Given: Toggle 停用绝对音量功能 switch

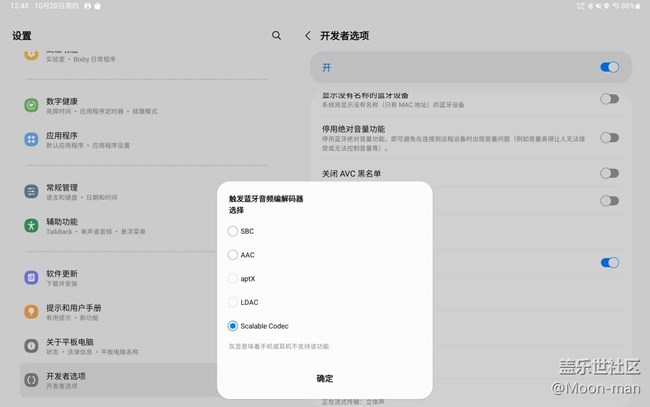Looking at the screenshot, I should pos(609,137).
